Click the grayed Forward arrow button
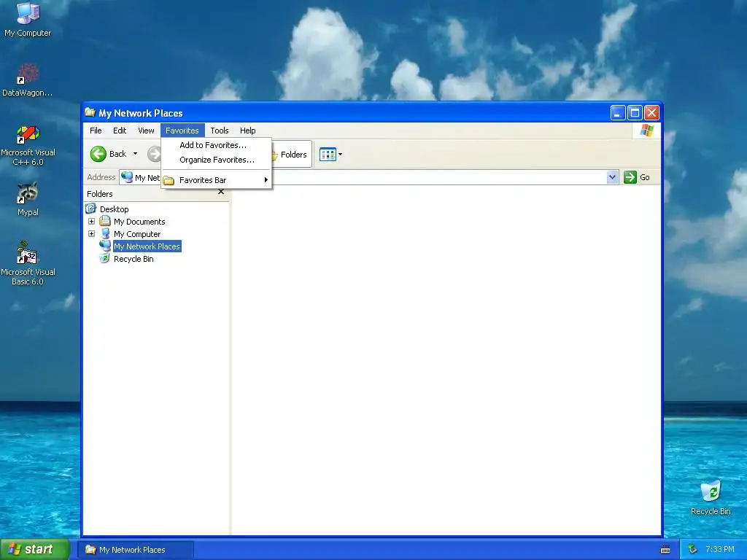The width and height of the screenshot is (747, 560). pyautogui.click(x=155, y=154)
